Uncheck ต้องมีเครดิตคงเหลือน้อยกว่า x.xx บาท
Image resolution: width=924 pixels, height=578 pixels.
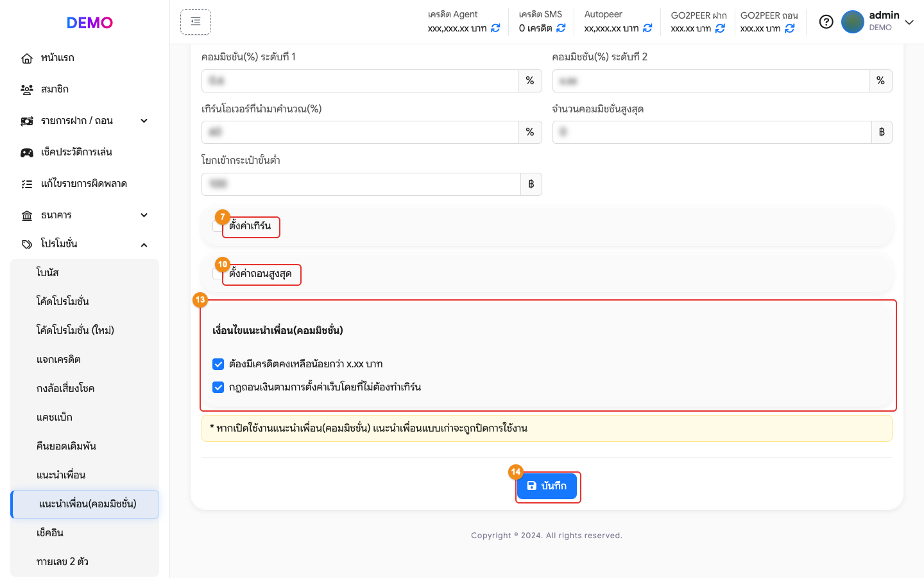click(x=218, y=364)
